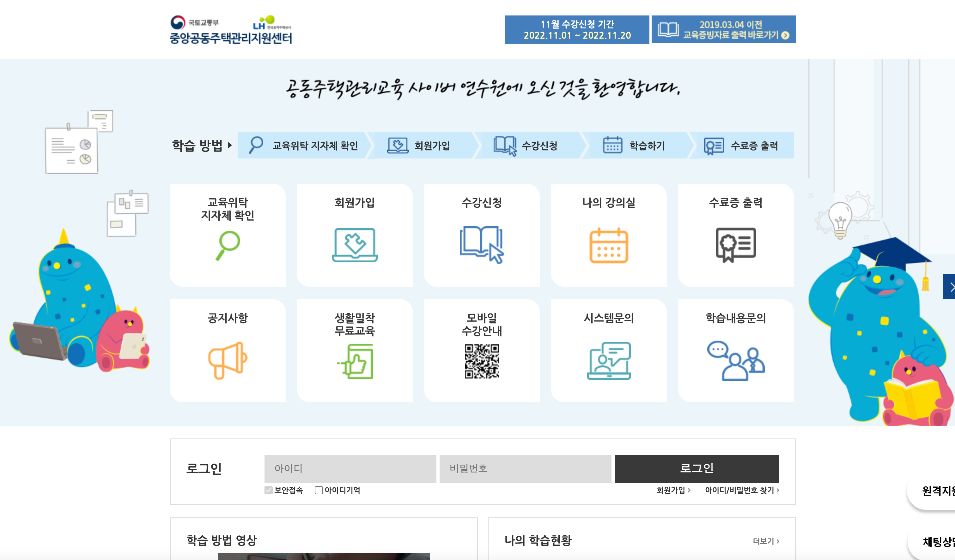955x560 pixels.
Task: Toggle the 보안접속 checkbox
Action: click(x=269, y=490)
